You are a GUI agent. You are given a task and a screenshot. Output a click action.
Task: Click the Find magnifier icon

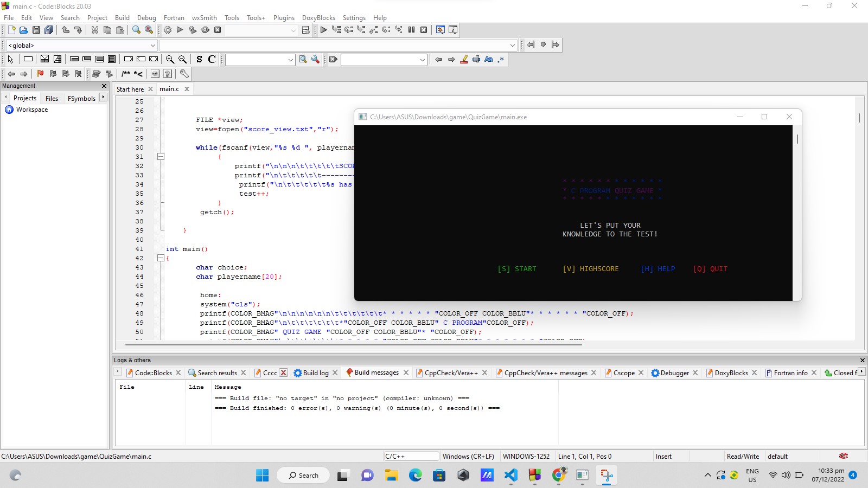(137, 30)
